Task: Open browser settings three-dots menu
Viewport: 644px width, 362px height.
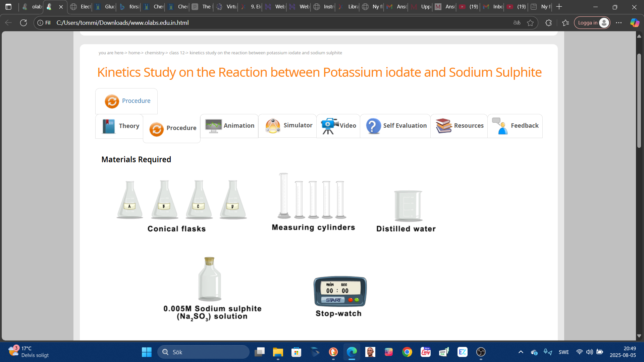Action: pyautogui.click(x=619, y=23)
